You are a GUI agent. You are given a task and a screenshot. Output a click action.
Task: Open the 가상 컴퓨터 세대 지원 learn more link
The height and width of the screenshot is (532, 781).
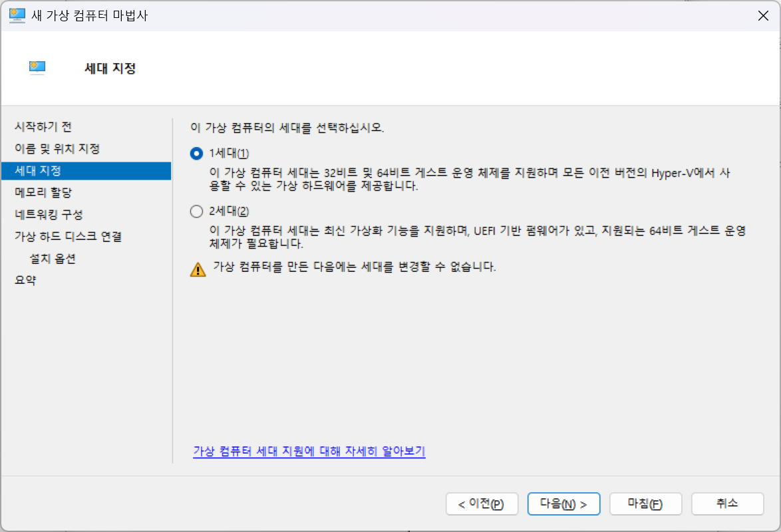pyautogui.click(x=309, y=451)
